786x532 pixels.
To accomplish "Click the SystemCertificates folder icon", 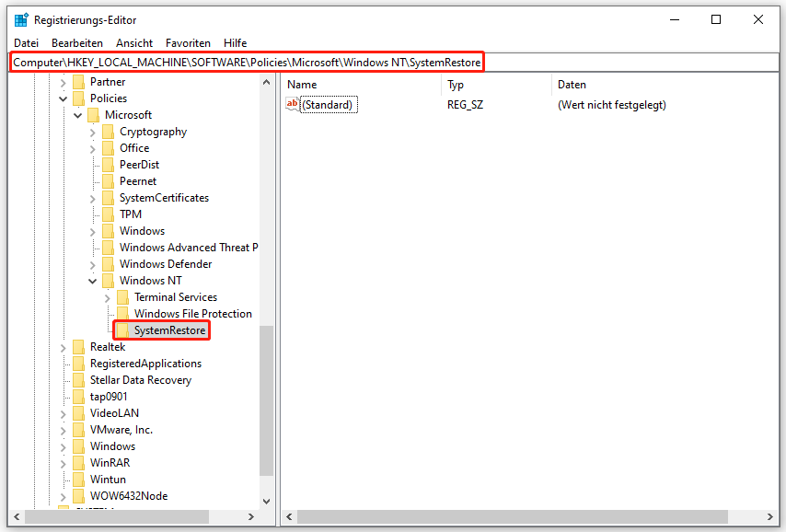I will pyautogui.click(x=108, y=198).
